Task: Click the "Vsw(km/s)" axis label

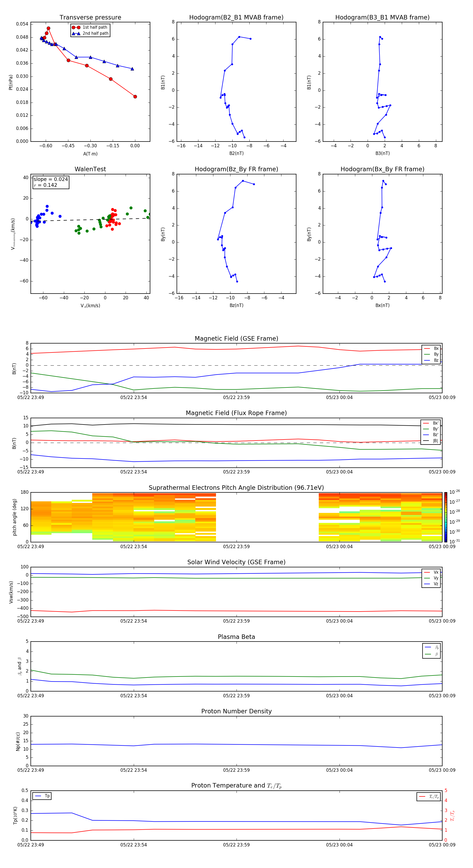Action: pos(11,592)
